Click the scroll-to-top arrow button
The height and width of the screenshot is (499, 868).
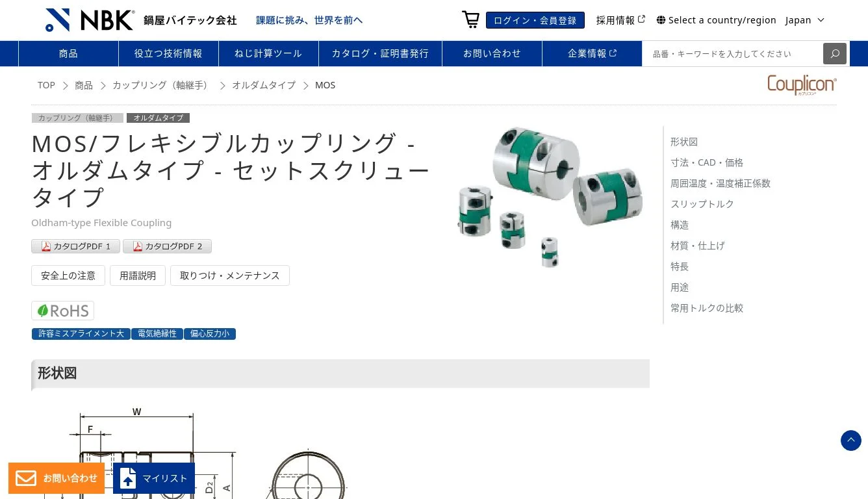851,441
